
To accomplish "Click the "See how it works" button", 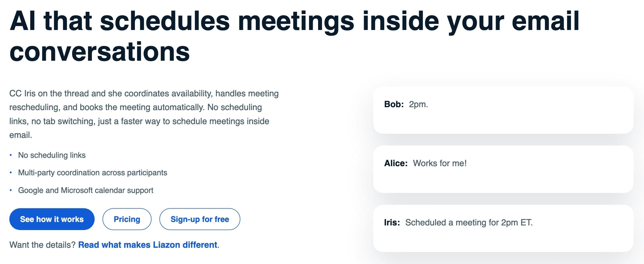I will pos(52,219).
